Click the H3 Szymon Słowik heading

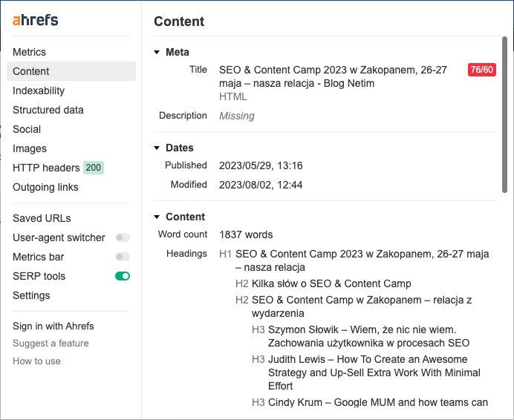[360, 336]
